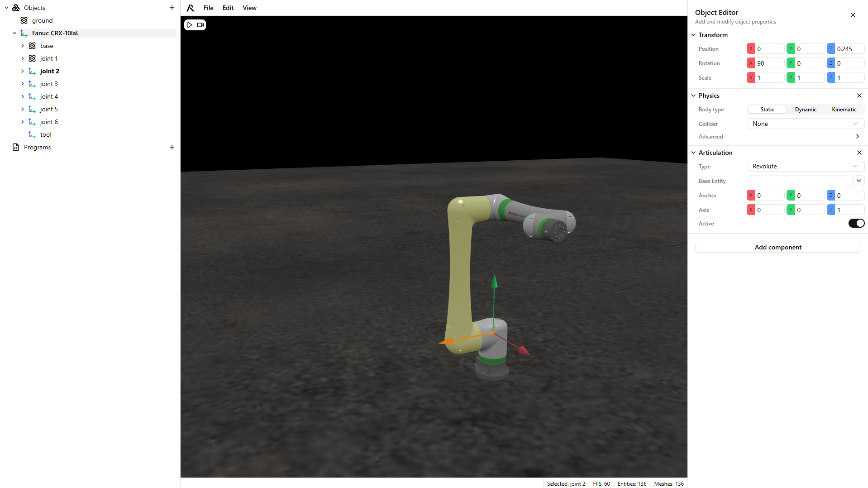Image resolution: width=868 pixels, height=488 pixels.
Task: Click the green Y-axis gizmo arrow
Action: [494, 281]
